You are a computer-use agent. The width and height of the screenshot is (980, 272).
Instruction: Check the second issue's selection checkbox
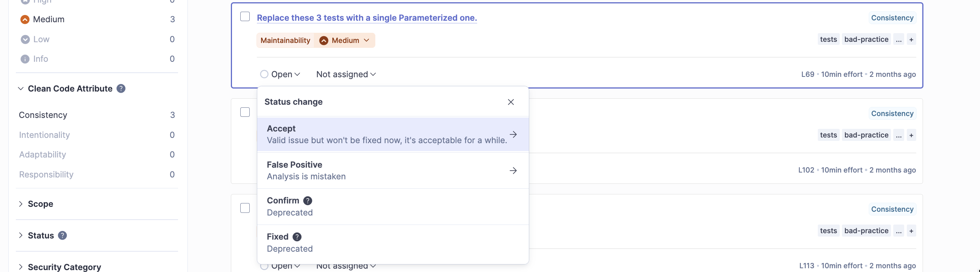tap(245, 112)
